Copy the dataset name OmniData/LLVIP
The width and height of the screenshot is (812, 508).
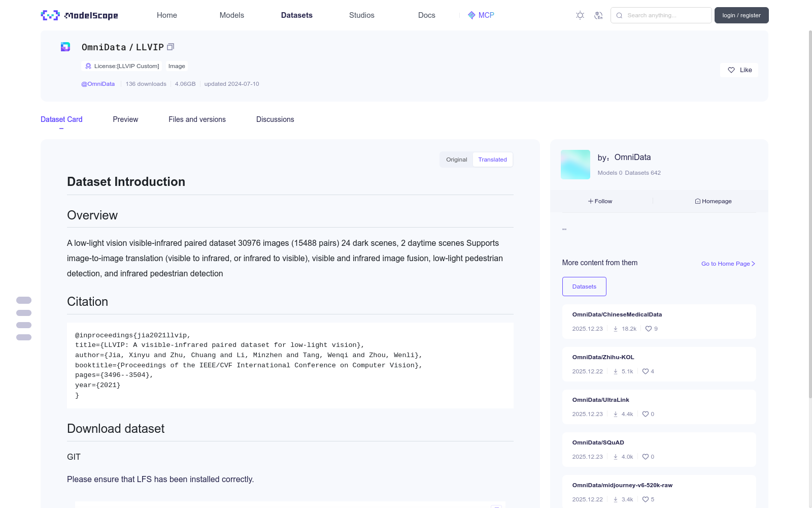(171, 47)
